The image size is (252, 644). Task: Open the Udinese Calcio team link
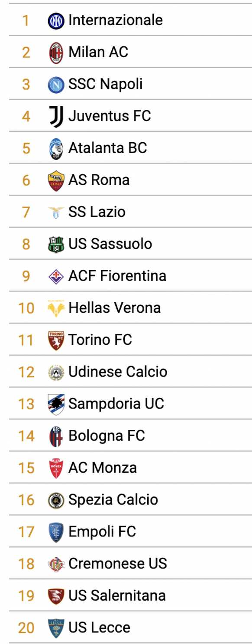(118, 372)
